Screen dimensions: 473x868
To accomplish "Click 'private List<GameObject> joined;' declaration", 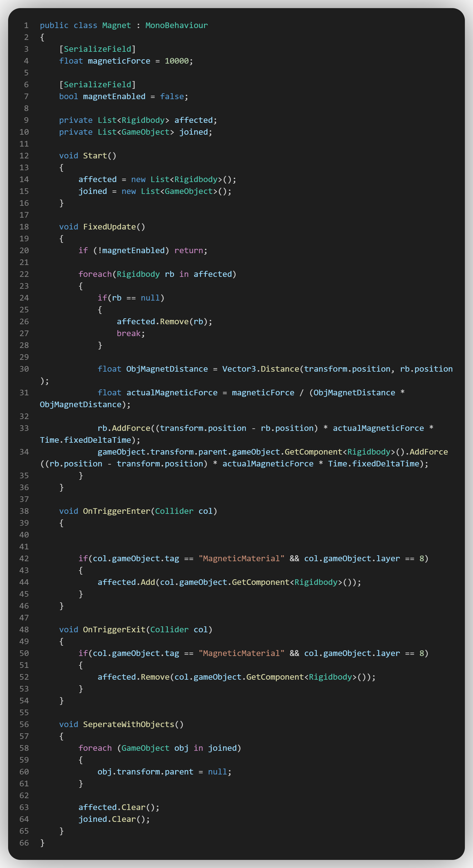I will coord(136,132).
